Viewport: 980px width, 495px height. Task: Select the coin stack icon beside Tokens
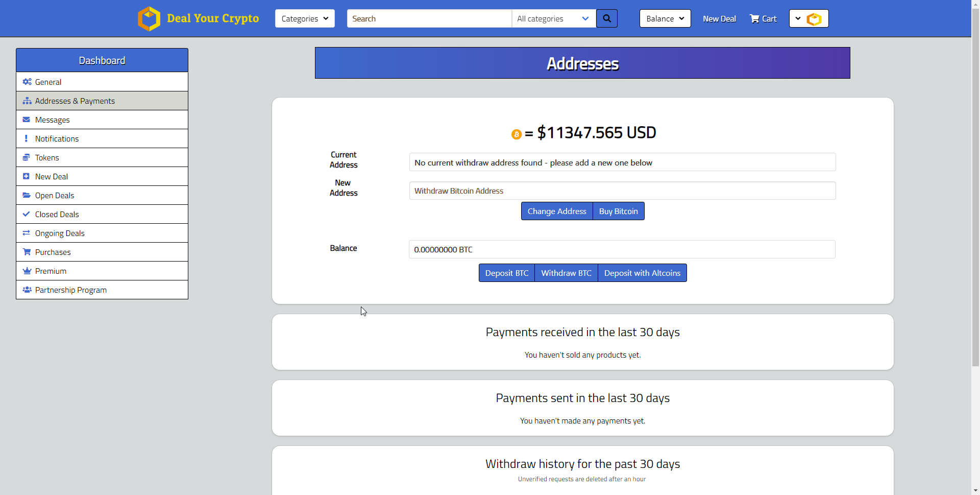[27, 157]
